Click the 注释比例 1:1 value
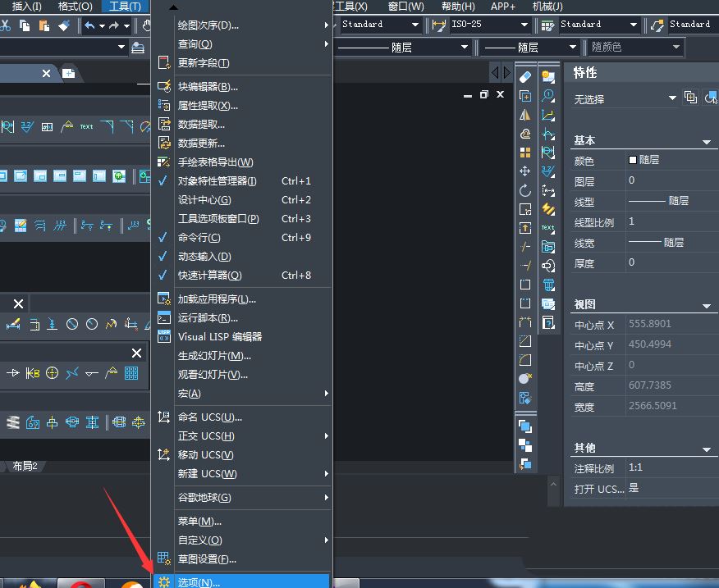 coord(672,467)
